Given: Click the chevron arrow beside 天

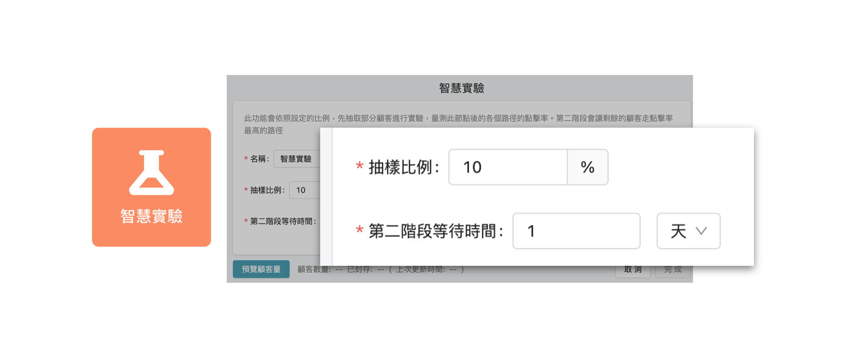Looking at the screenshot, I should 701,231.
